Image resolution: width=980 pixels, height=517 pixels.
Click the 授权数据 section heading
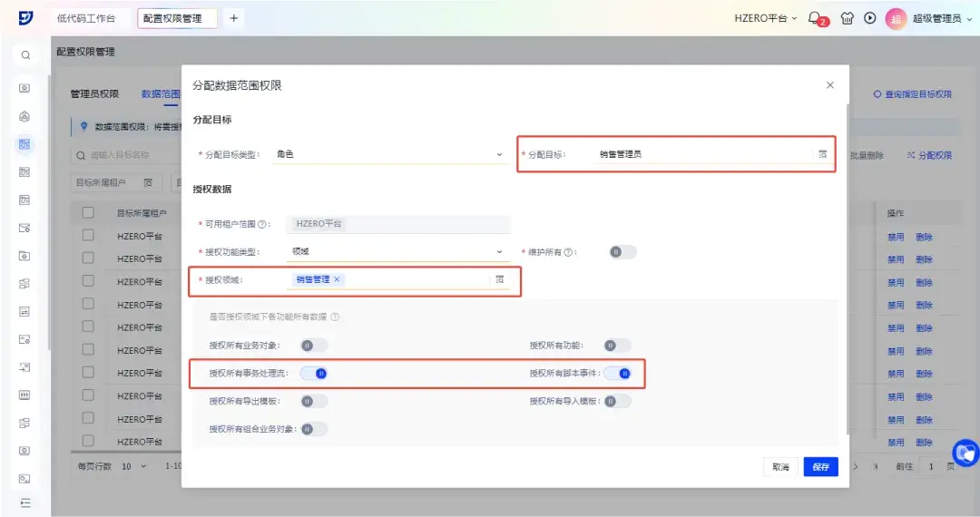click(x=211, y=190)
